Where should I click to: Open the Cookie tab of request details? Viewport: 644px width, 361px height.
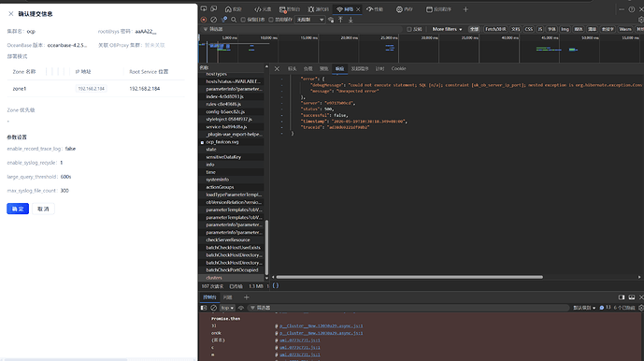[398, 68]
